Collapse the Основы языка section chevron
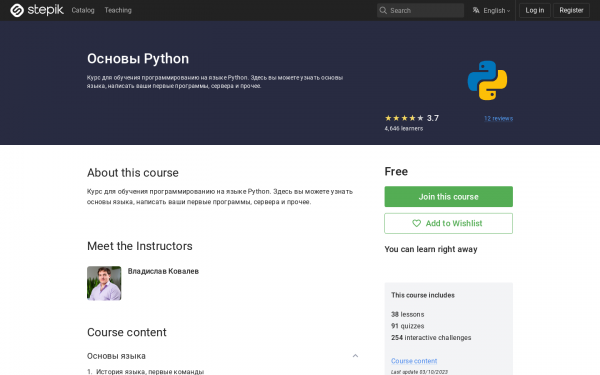Screen dimensions: 600x375 pos(355,356)
